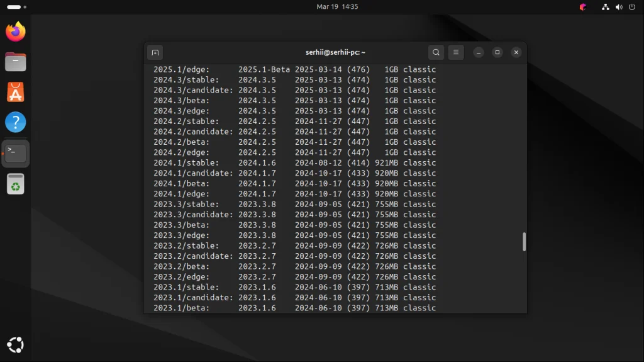
Task: Click the 2023.2/beta channel text
Action: pyautogui.click(x=181, y=266)
